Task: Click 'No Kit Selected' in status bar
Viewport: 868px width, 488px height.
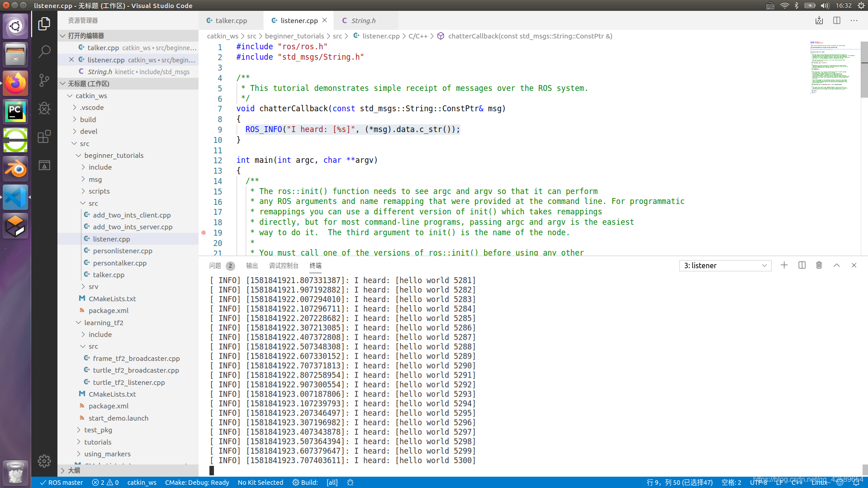Action: 260,483
